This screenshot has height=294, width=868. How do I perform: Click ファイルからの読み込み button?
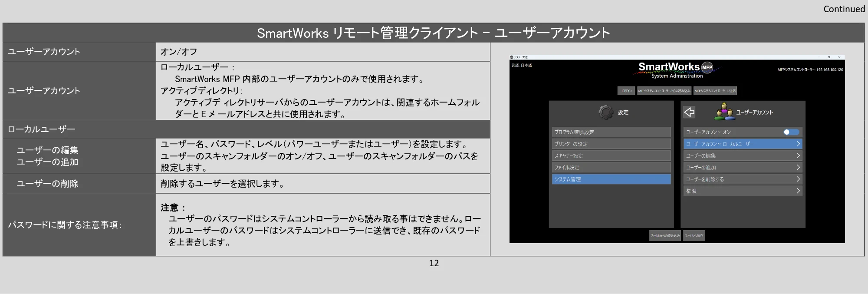[665, 235]
